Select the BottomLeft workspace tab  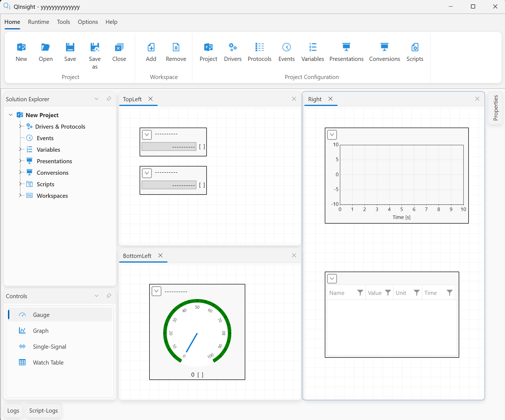pyautogui.click(x=137, y=256)
